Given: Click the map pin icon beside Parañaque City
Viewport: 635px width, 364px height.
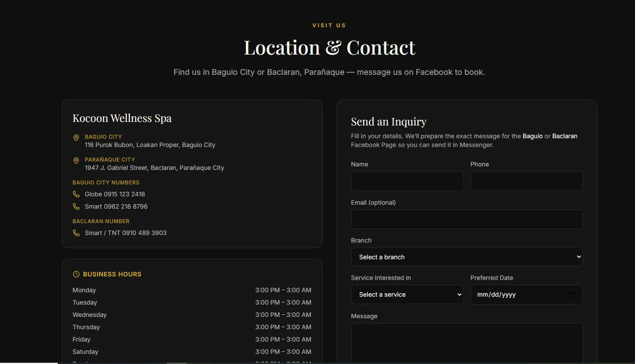Looking at the screenshot, I should (x=76, y=161).
